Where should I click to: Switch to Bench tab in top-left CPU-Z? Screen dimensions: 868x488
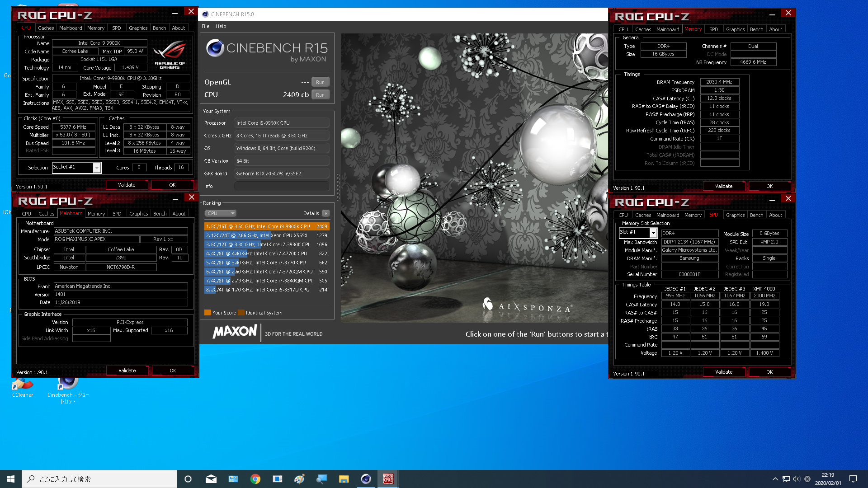pos(159,28)
